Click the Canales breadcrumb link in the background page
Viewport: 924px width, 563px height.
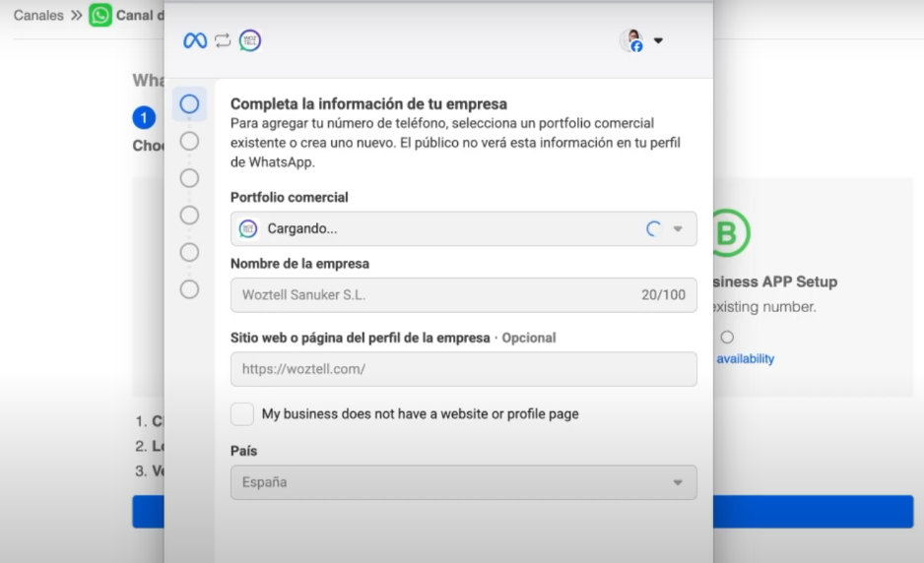pos(38,16)
